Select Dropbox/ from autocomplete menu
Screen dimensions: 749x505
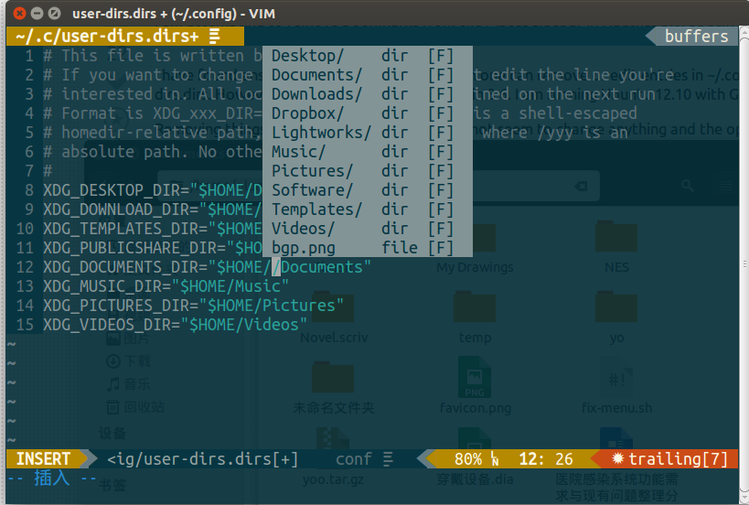click(x=308, y=113)
